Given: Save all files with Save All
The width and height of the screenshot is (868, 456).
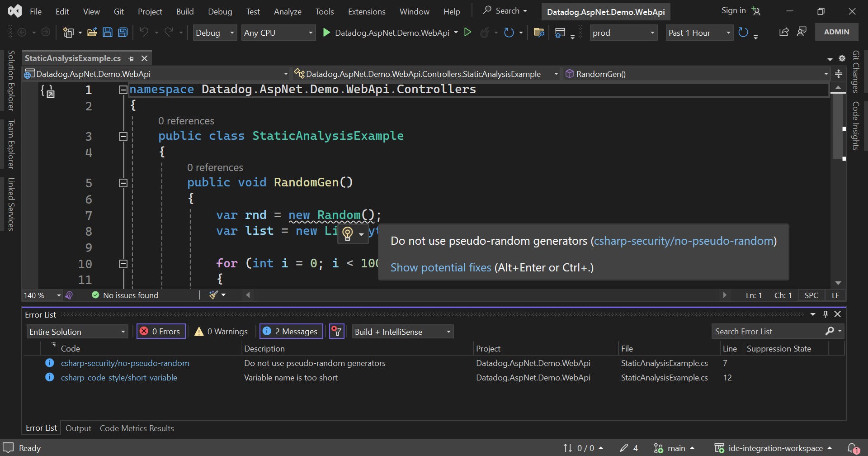Looking at the screenshot, I should pos(123,32).
